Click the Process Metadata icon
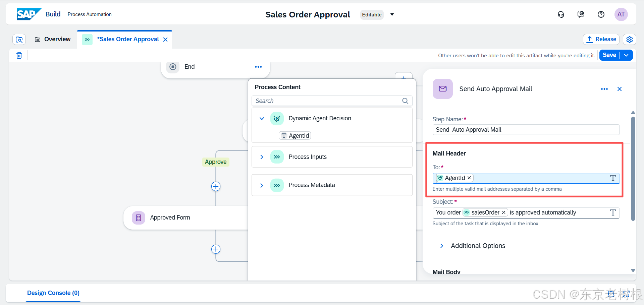This screenshot has width=644, height=305. [x=277, y=185]
